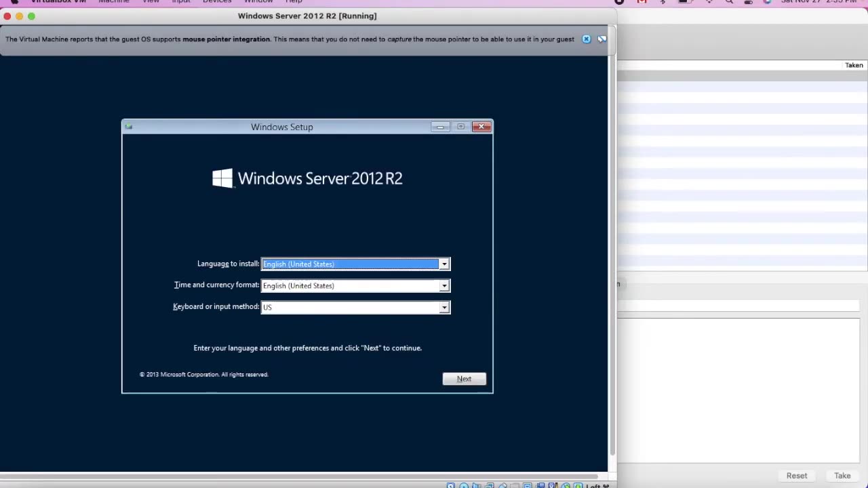Close the Windows Setup dialog
The height and width of the screenshot is (488, 868).
tap(481, 127)
